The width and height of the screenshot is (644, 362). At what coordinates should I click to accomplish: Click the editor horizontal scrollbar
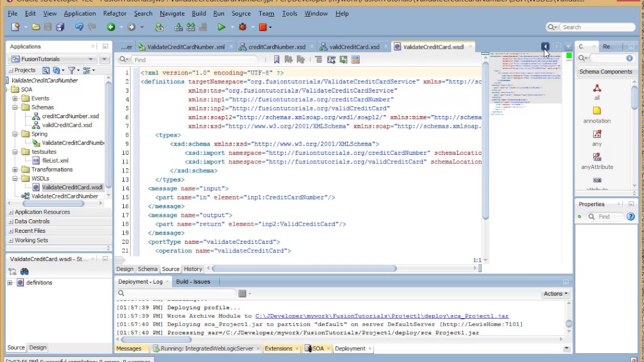click(304, 268)
